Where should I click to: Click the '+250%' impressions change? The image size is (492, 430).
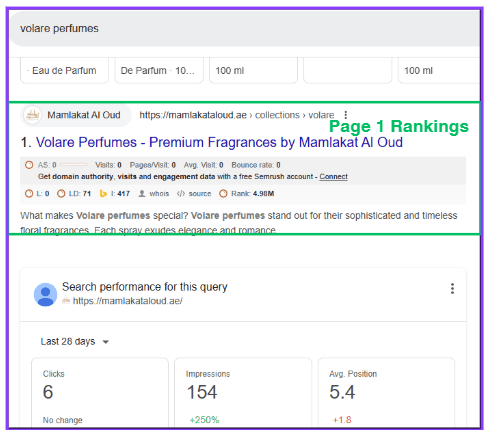[x=204, y=420]
